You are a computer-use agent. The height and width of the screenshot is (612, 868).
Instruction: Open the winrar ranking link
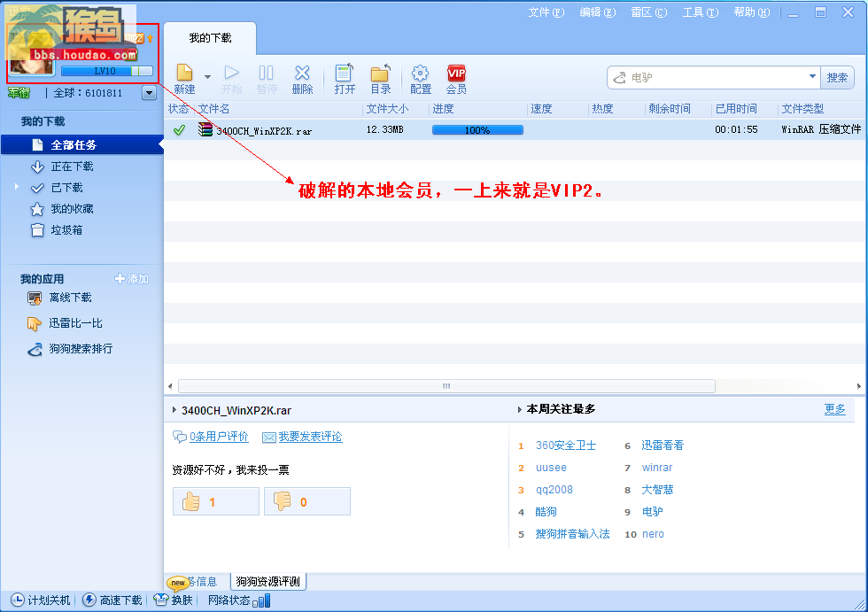[x=657, y=468]
